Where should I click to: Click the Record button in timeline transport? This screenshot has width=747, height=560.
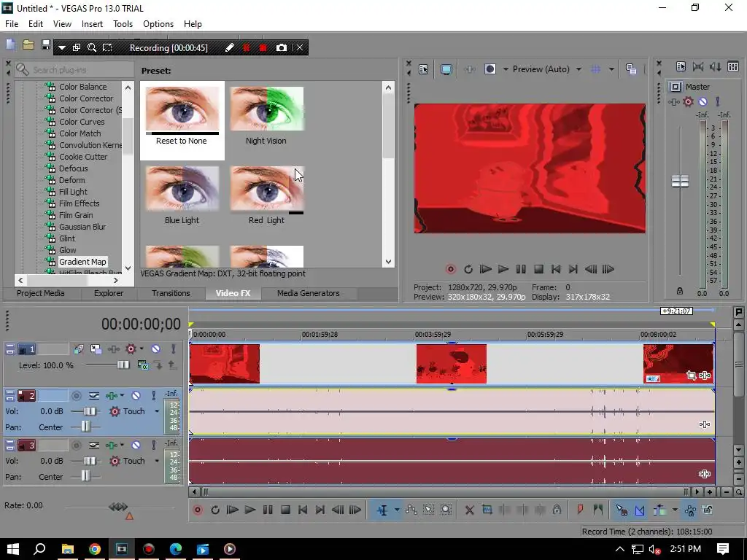[198, 510]
